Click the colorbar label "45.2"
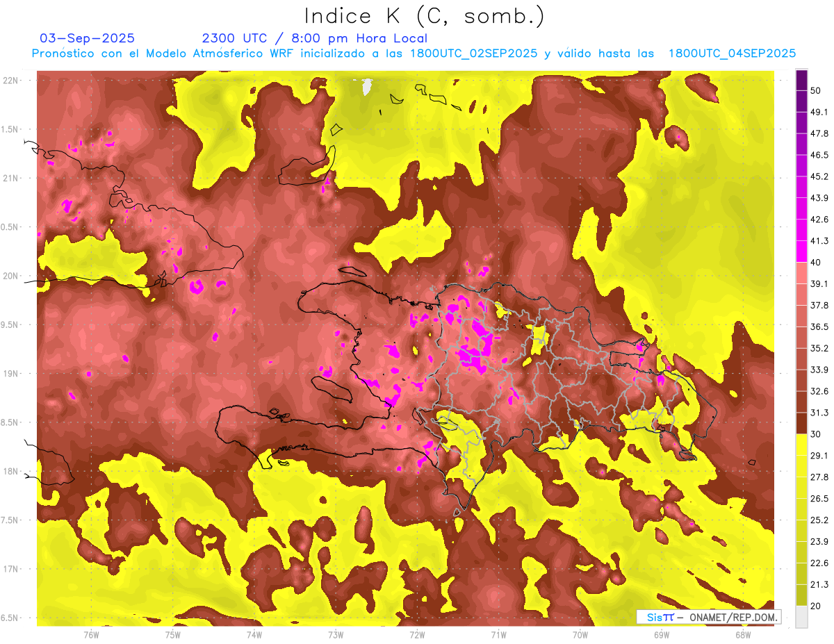Image resolution: width=834 pixels, height=644 pixels. click(x=819, y=176)
